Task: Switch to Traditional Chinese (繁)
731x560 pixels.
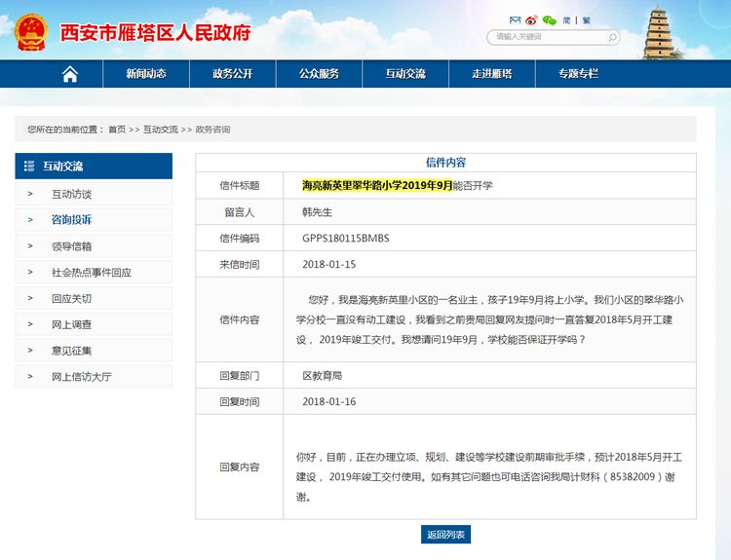Action: (586, 19)
